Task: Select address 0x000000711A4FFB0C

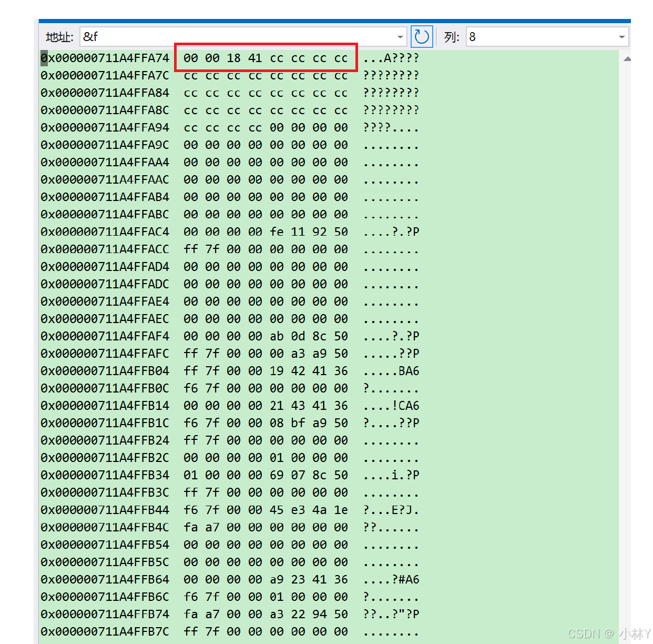Action: 105,388
